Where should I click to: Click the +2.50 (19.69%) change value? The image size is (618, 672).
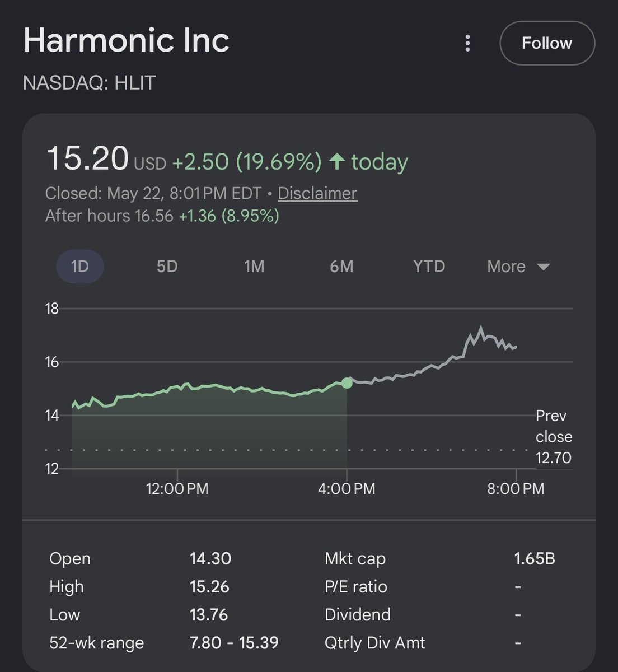[247, 162]
